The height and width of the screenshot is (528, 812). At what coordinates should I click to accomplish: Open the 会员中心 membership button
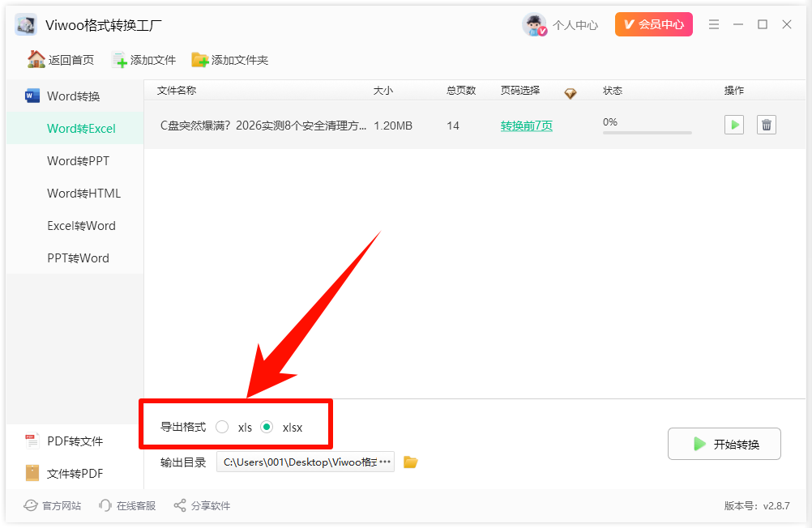[x=653, y=24]
